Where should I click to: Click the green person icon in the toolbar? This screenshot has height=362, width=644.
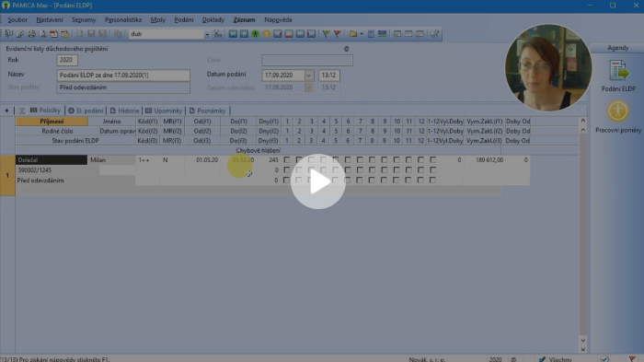pyautogui.click(x=255, y=34)
